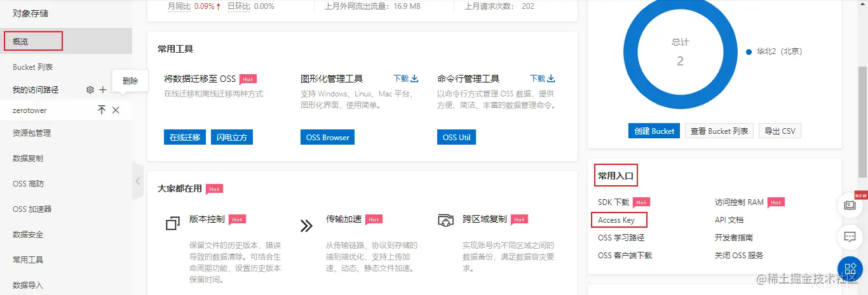
Task: Click download icon for 命令行管理工具
Action: point(552,79)
